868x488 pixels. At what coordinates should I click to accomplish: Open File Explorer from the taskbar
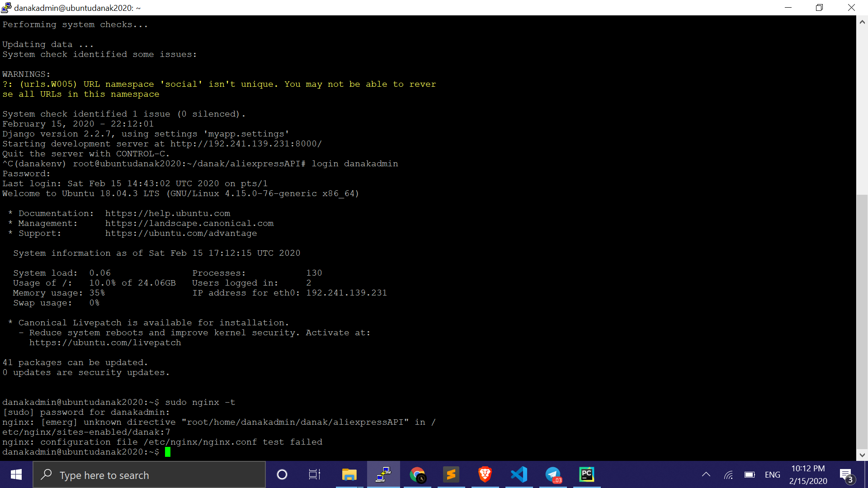[x=349, y=474]
